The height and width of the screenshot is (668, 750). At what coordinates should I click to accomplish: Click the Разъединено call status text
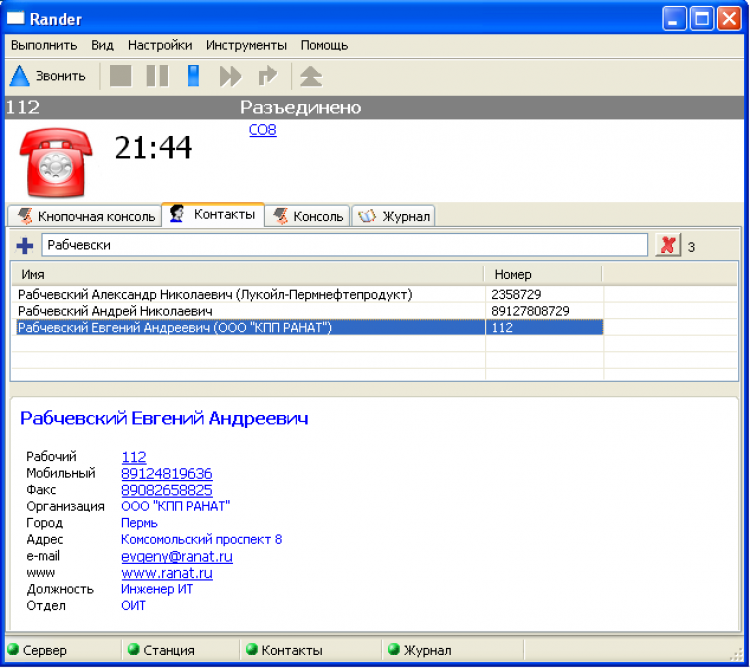click(x=300, y=107)
